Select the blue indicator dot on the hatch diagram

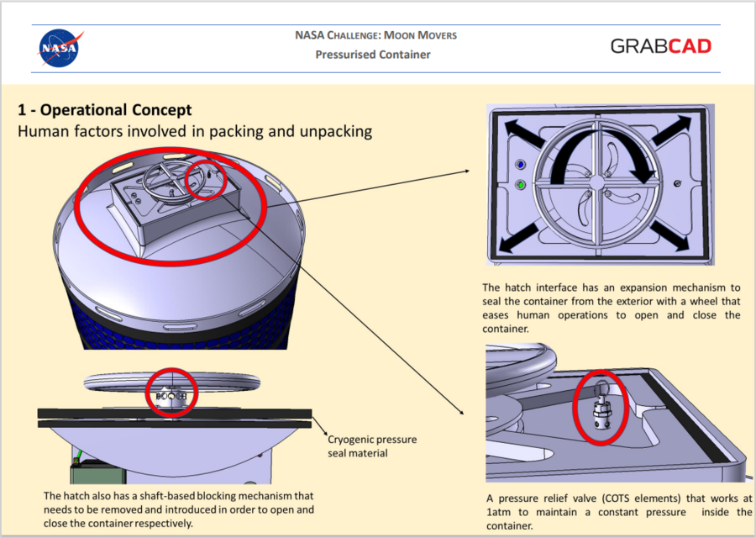click(x=521, y=165)
